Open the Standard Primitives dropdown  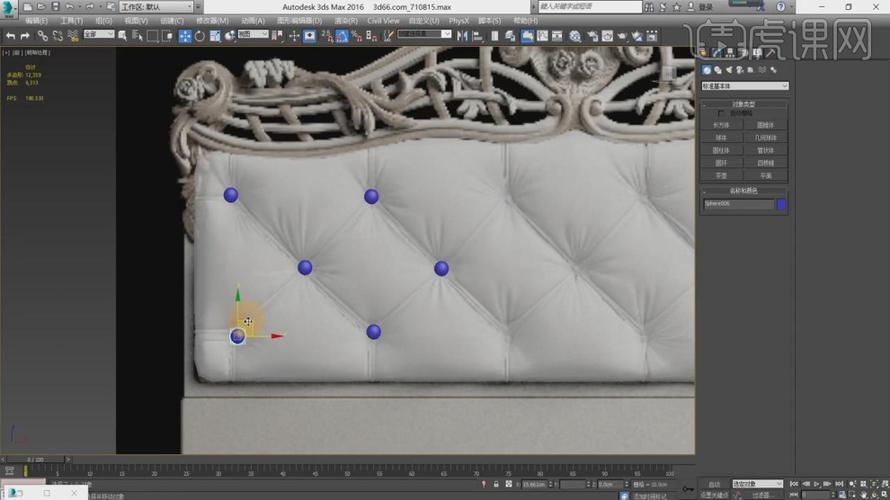[744, 86]
